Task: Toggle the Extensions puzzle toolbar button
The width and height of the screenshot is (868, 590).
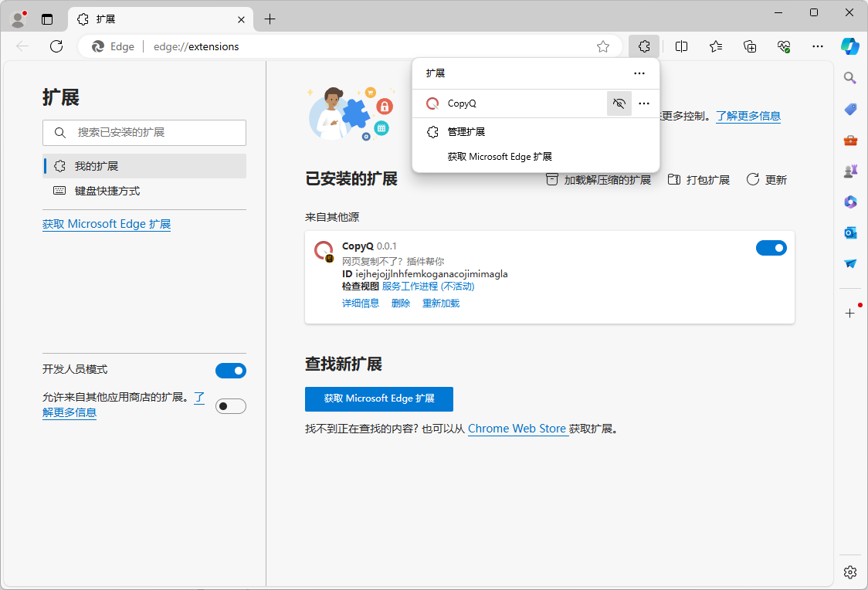Action: [644, 46]
